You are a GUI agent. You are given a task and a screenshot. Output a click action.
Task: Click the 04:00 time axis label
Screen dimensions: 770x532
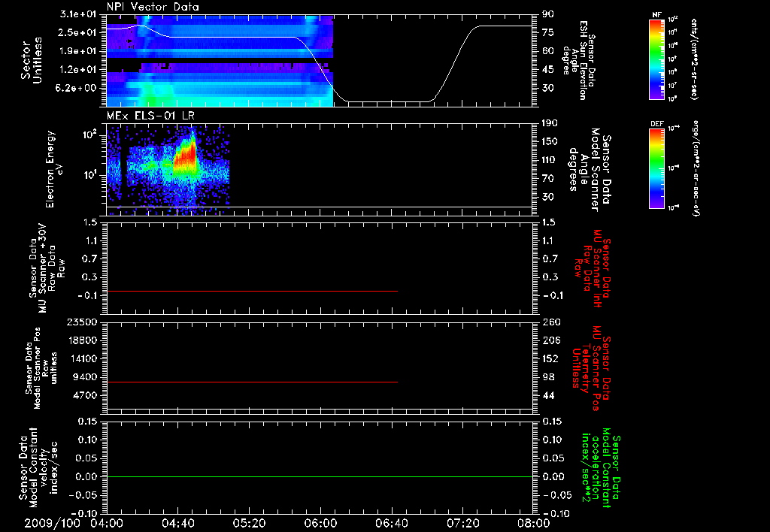106,523
